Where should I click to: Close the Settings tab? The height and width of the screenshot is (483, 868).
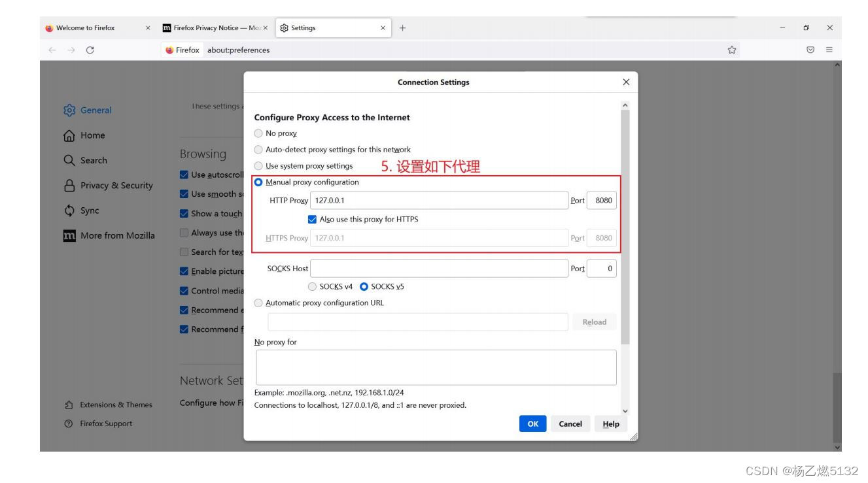coord(383,28)
